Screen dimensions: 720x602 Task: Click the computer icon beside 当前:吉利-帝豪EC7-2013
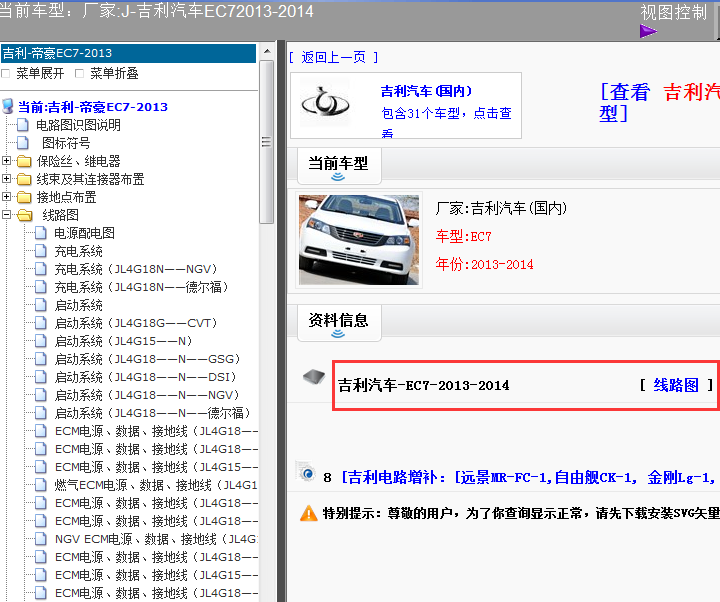tap(7, 107)
